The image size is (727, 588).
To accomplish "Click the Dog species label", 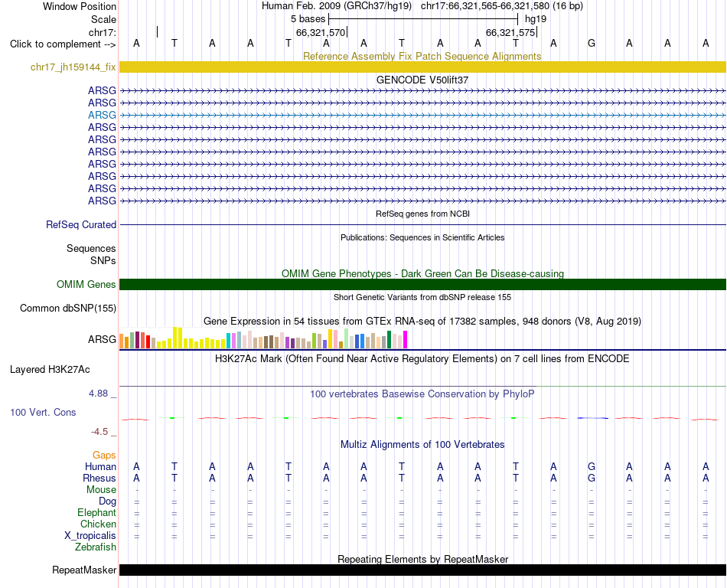I will tap(107, 501).
